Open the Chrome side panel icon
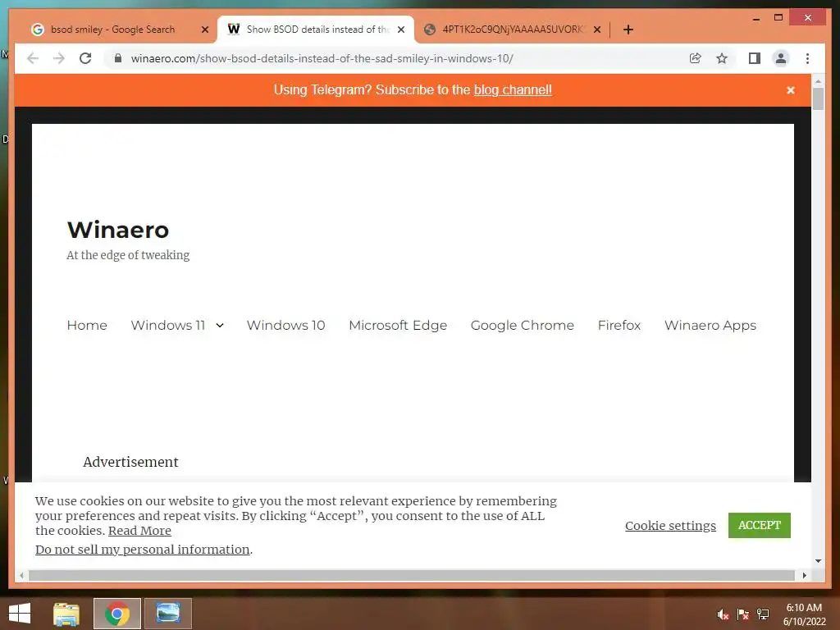The image size is (840, 630). coord(755,58)
